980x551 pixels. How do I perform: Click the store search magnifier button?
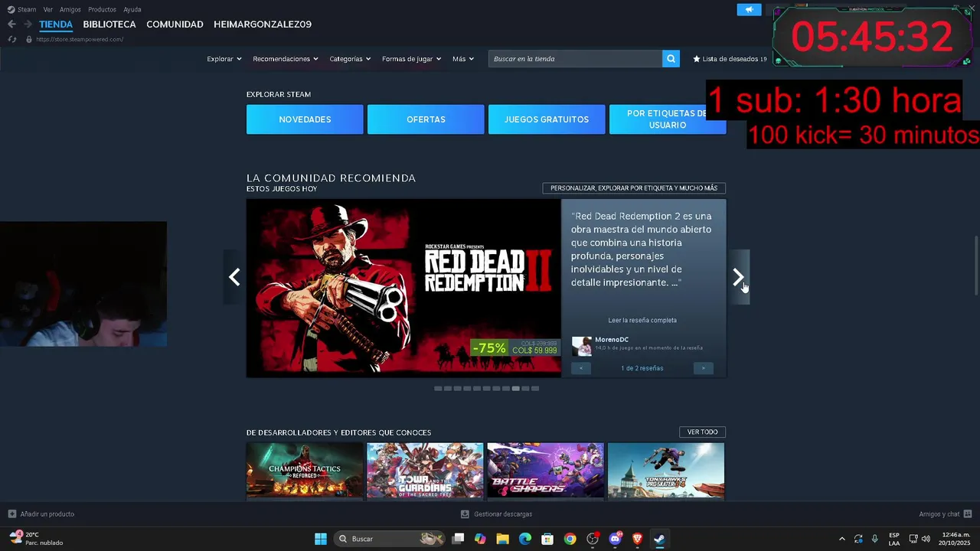[671, 59]
